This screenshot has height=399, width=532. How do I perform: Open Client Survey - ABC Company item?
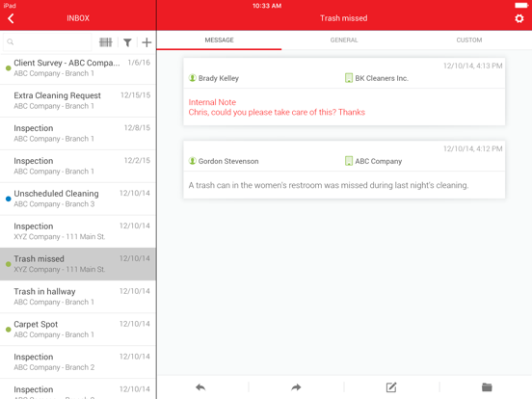pos(78,68)
